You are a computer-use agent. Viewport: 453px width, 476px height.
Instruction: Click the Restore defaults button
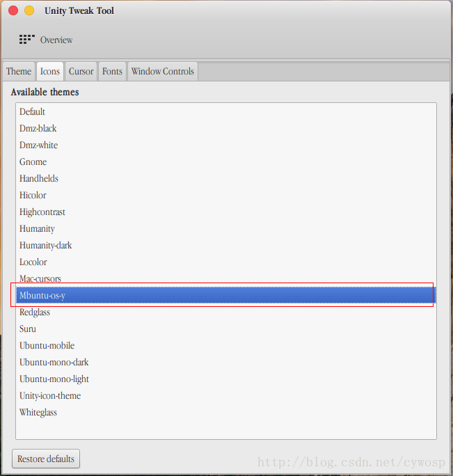point(46,459)
